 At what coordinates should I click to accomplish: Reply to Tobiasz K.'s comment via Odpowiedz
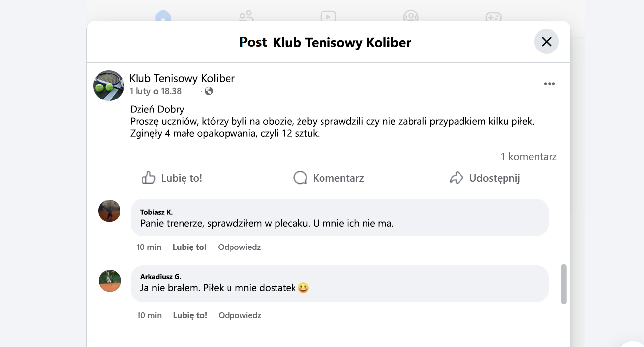click(239, 247)
